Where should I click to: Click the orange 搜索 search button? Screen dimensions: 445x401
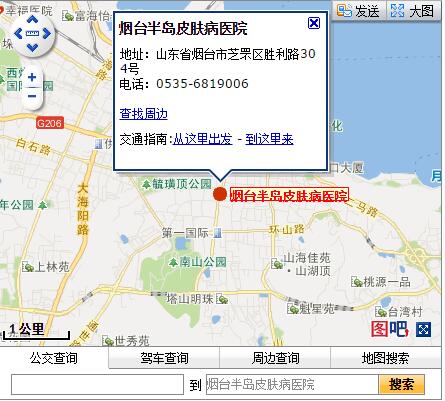(402, 384)
